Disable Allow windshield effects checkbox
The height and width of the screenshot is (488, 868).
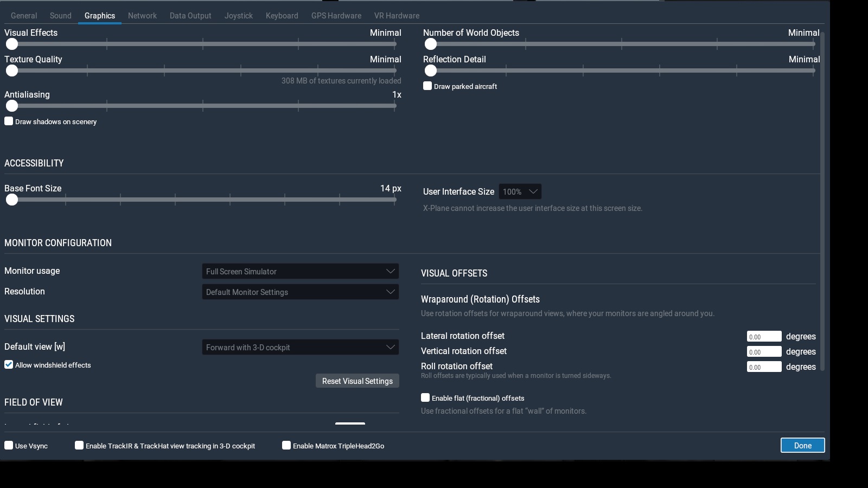(9, 365)
